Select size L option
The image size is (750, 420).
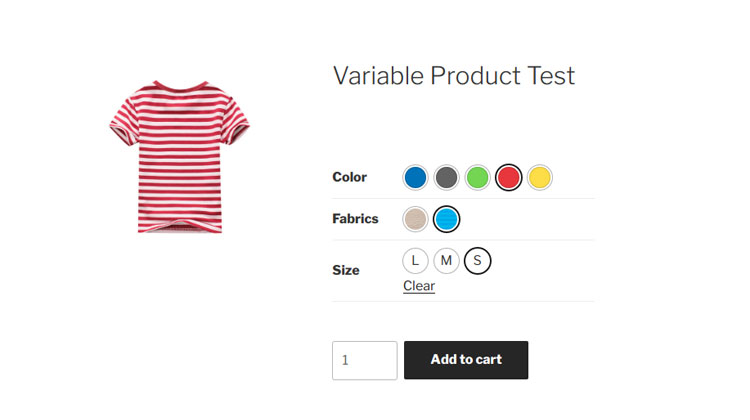[415, 261]
